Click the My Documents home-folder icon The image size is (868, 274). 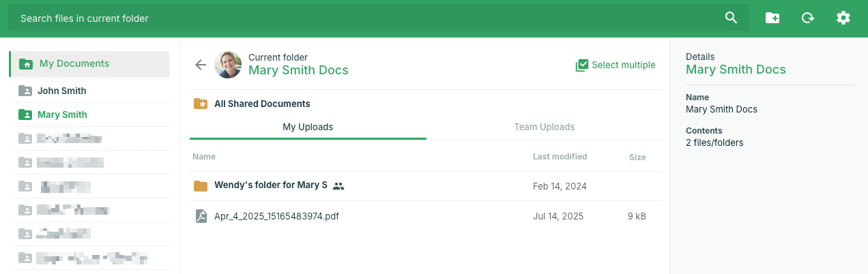[x=26, y=64]
